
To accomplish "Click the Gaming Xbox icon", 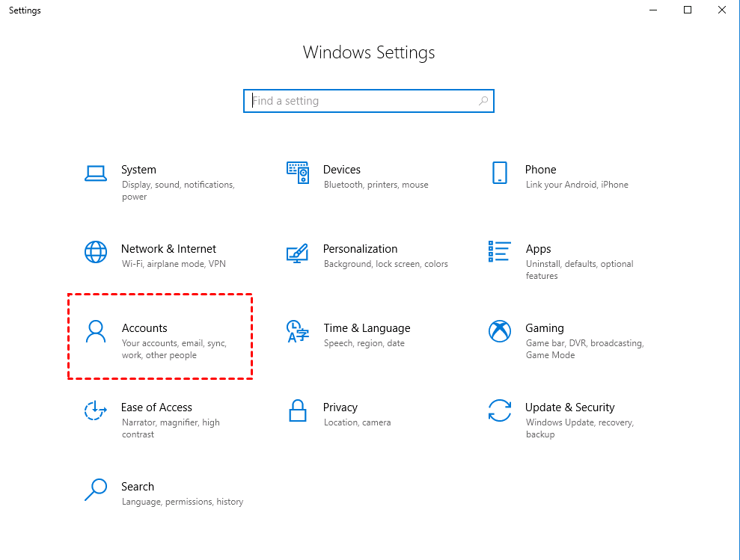I will pos(500,331).
